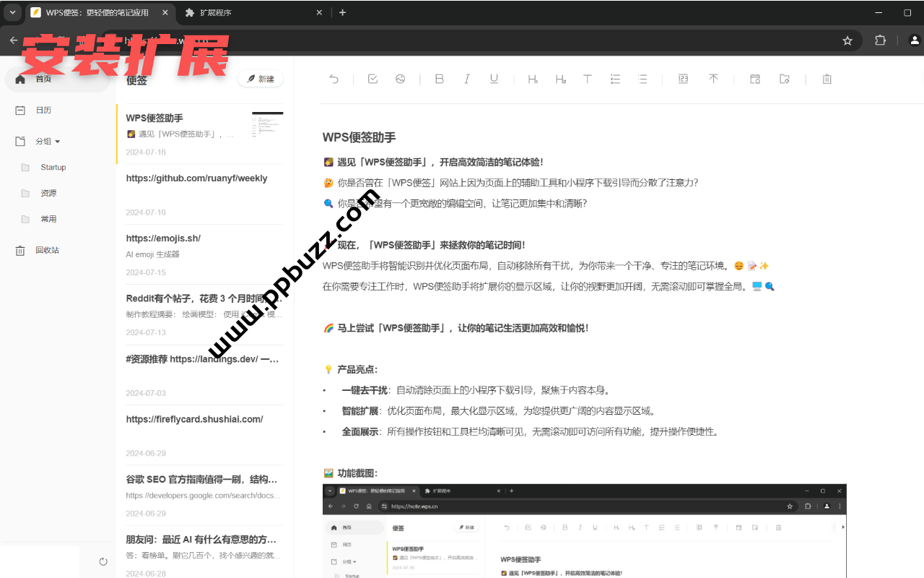Image resolution: width=924 pixels, height=578 pixels.
Task: Open the https://emojis.sh/ note
Action: pos(163,238)
